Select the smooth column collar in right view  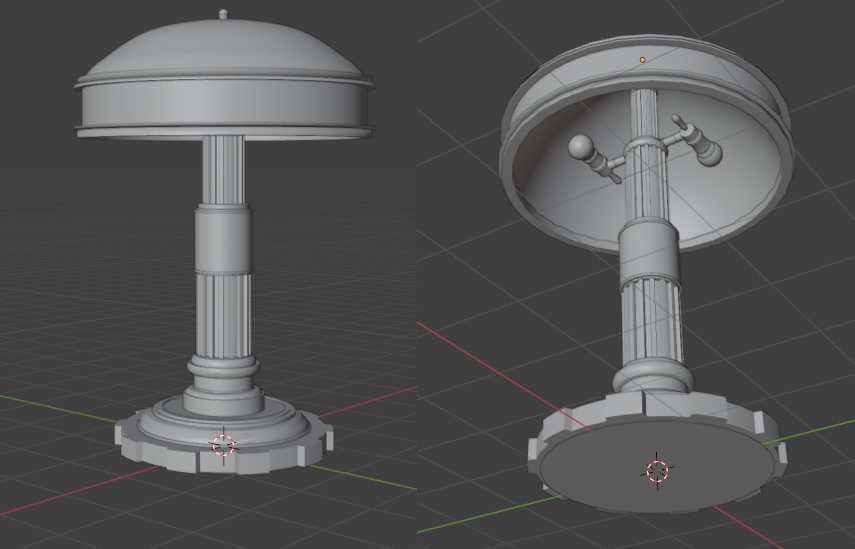pos(648,250)
